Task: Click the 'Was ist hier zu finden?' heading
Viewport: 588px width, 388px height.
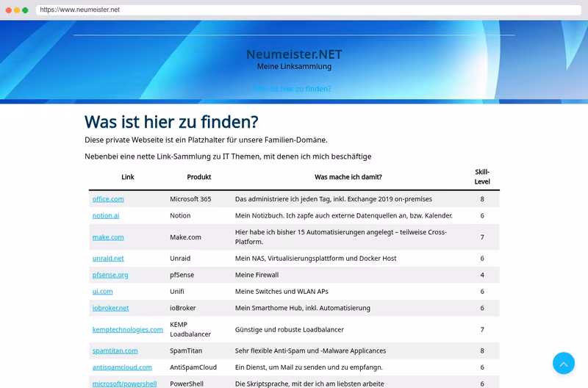Action: (171, 122)
